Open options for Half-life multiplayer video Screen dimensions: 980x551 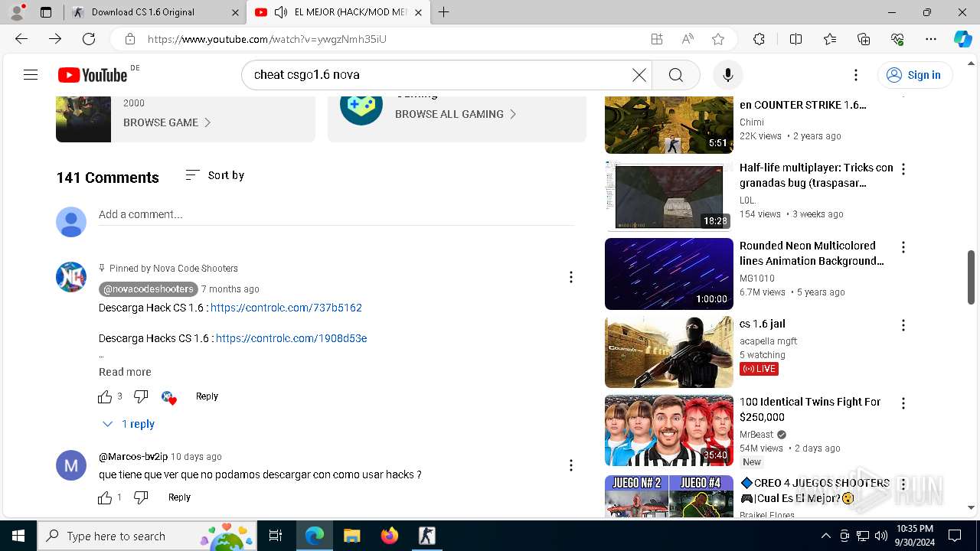[903, 169]
